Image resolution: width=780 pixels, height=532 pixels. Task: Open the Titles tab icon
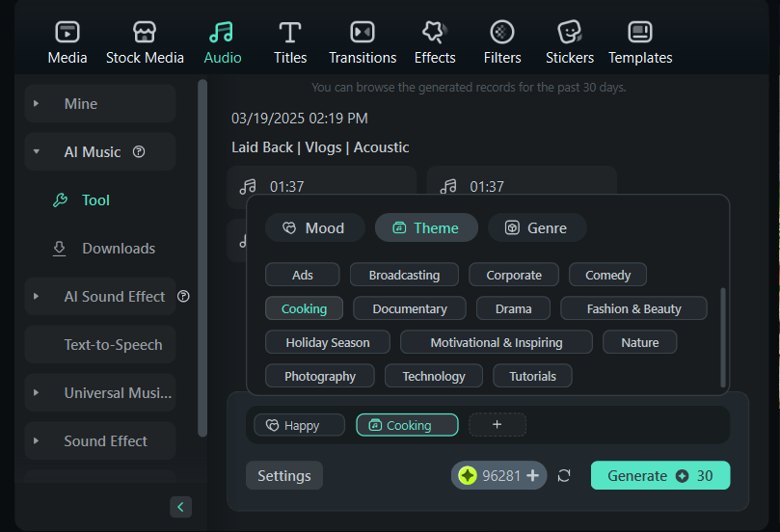point(290,33)
